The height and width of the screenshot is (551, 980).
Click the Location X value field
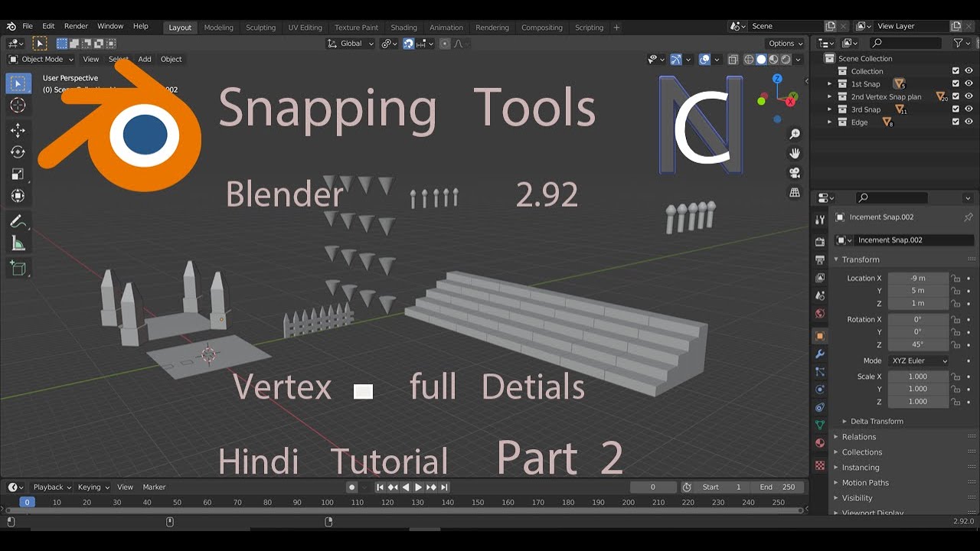click(918, 279)
